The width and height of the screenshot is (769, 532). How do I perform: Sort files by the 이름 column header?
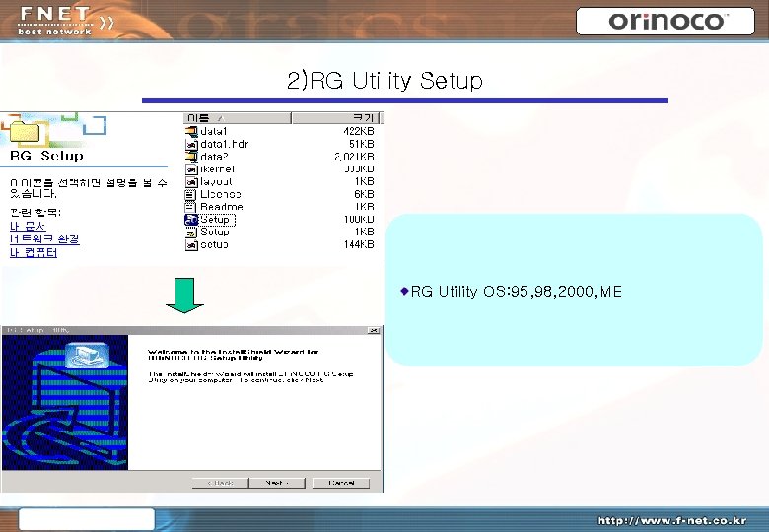238,118
